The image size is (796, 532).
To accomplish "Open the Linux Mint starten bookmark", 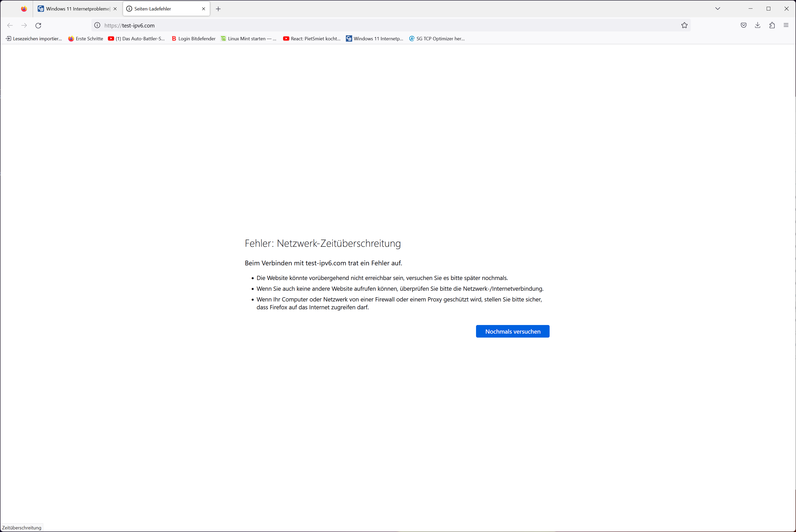I will tap(248, 39).
